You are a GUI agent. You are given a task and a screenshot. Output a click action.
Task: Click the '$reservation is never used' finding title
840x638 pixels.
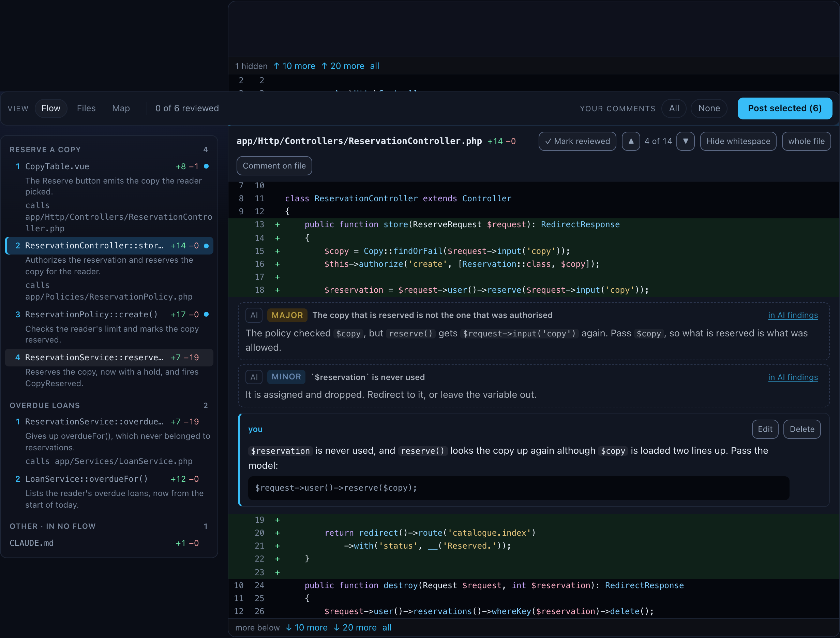[367, 377]
